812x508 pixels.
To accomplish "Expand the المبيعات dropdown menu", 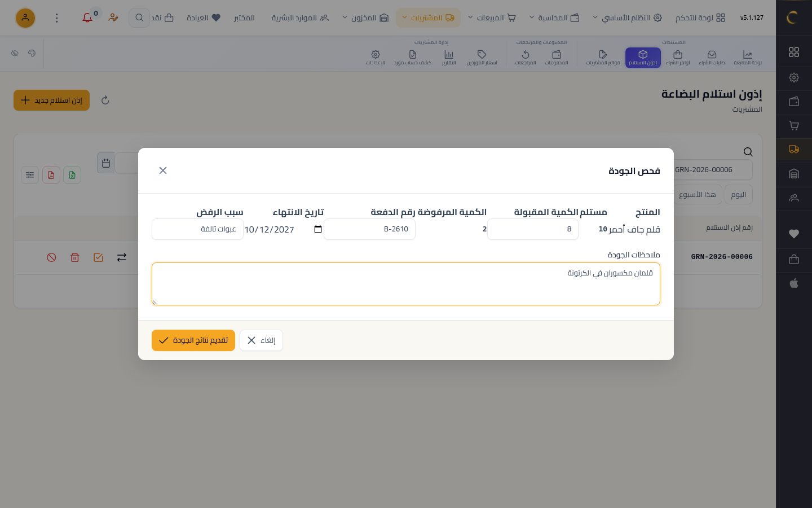I will click(x=492, y=18).
